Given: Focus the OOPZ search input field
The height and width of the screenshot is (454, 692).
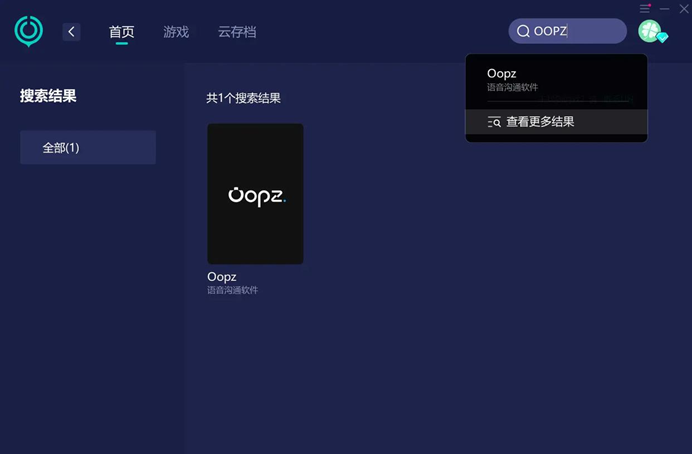Looking at the screenshot, I should [x=567, y=31].
